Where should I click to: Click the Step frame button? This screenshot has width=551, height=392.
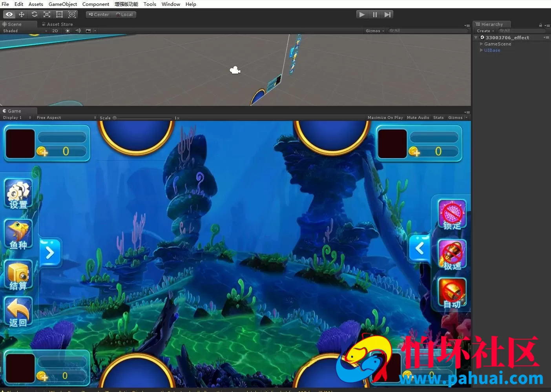tap(387, 15)
